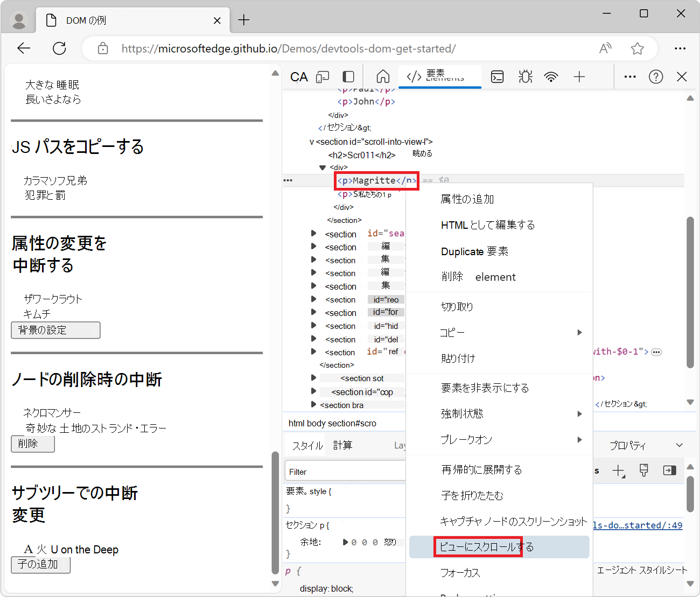
Task: Open a new browser tab with the plus
Action: [x=244, y=20]
